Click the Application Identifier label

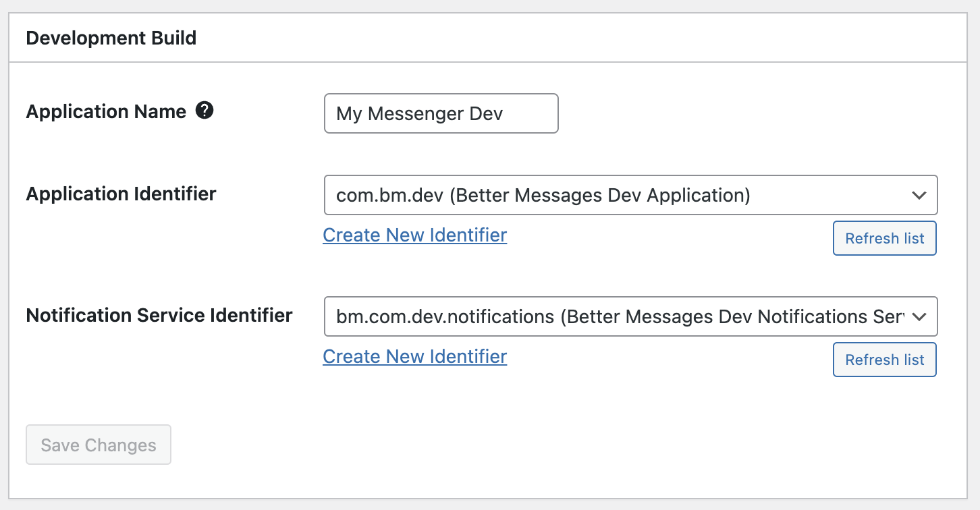(121, 194)
